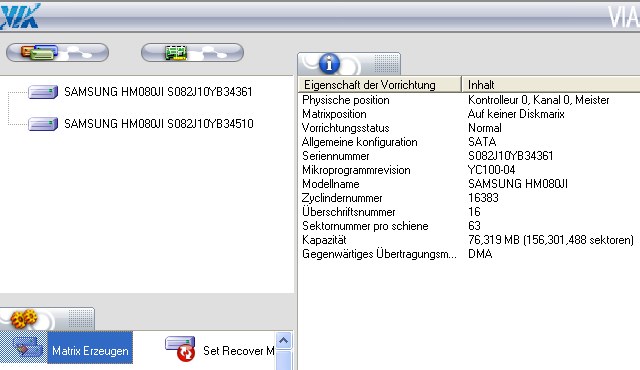The height and width of the screenshot is (370, 640).
Task: Click the value 'SATA'
Action: pos(482,142)
